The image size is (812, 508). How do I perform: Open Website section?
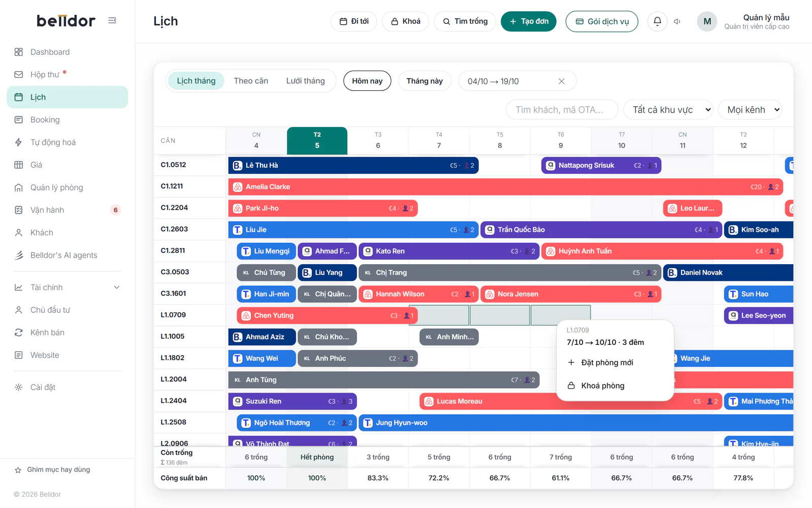pyautogui.click(x=67, y=355)
